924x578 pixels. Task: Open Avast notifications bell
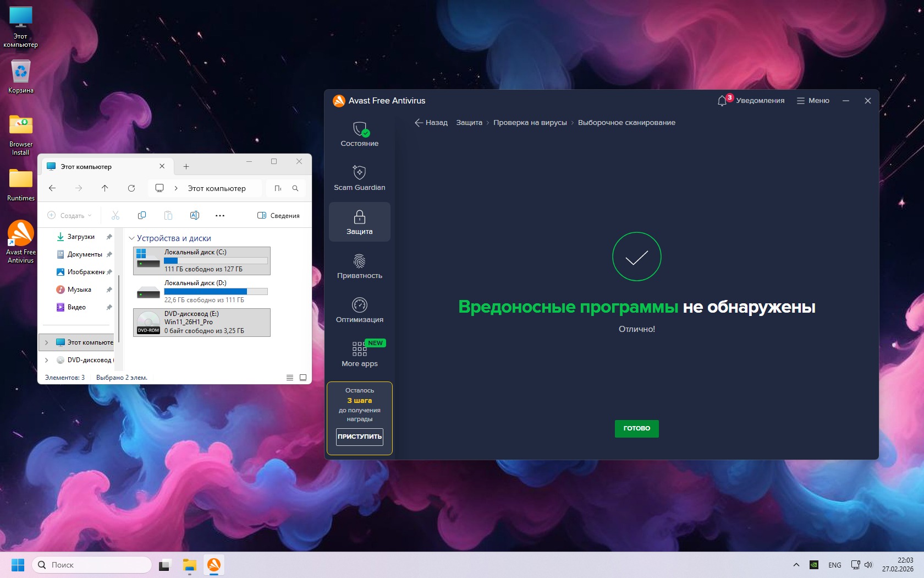click(x=722, y=101)
